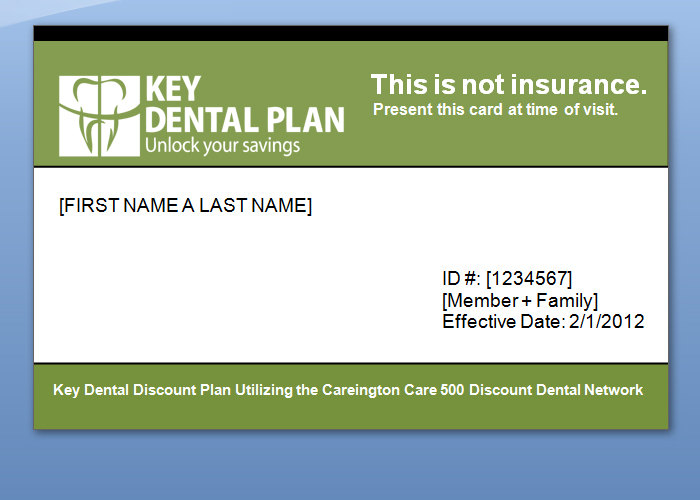700x500 pixels.
Task: Click the word insurance in the heading
Action: pyautogui.click(x=579, y=84)
